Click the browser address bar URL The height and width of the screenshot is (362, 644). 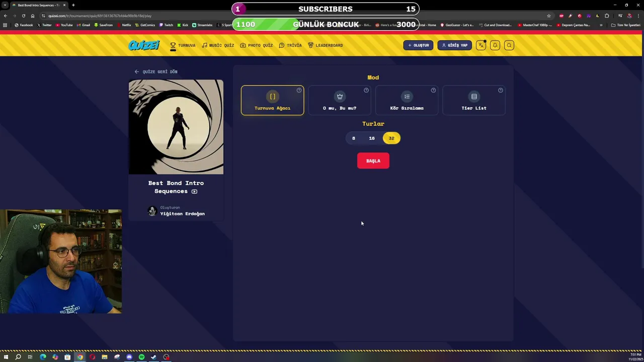100,16
